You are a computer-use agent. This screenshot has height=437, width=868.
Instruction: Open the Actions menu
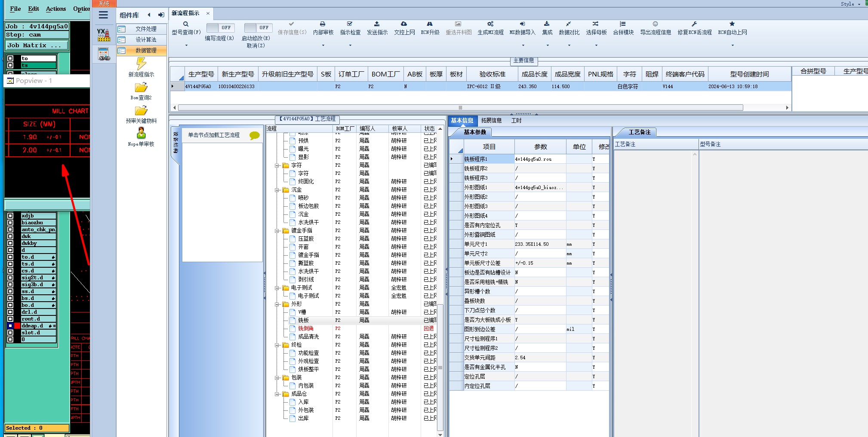pyautogui.click(x=56, y=9)
